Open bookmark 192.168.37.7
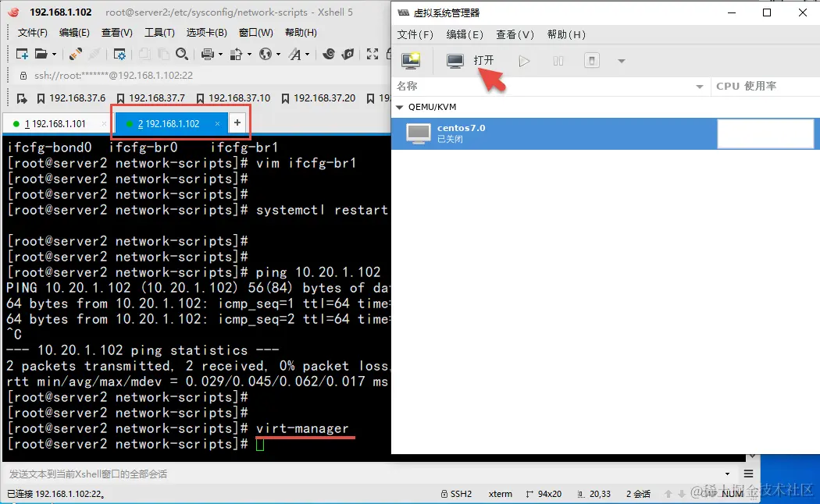The image size is (820, 504). coord(151,98)
